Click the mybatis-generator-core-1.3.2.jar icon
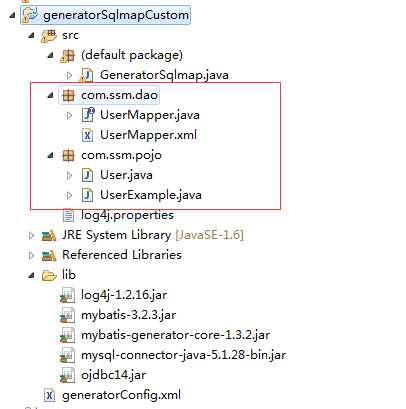 (x=68, y=335)
